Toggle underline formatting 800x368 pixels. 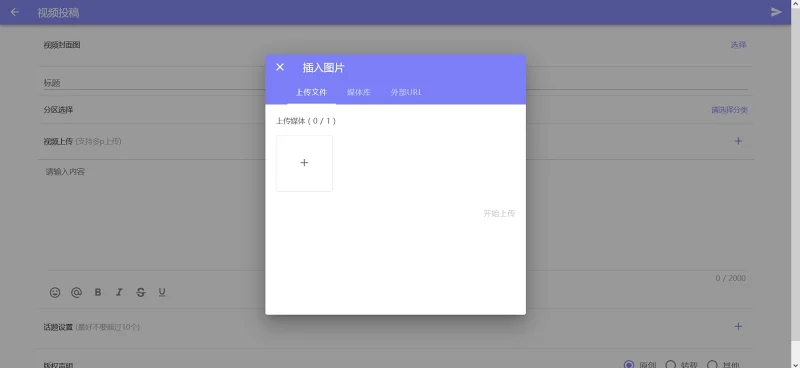(162, 292)
